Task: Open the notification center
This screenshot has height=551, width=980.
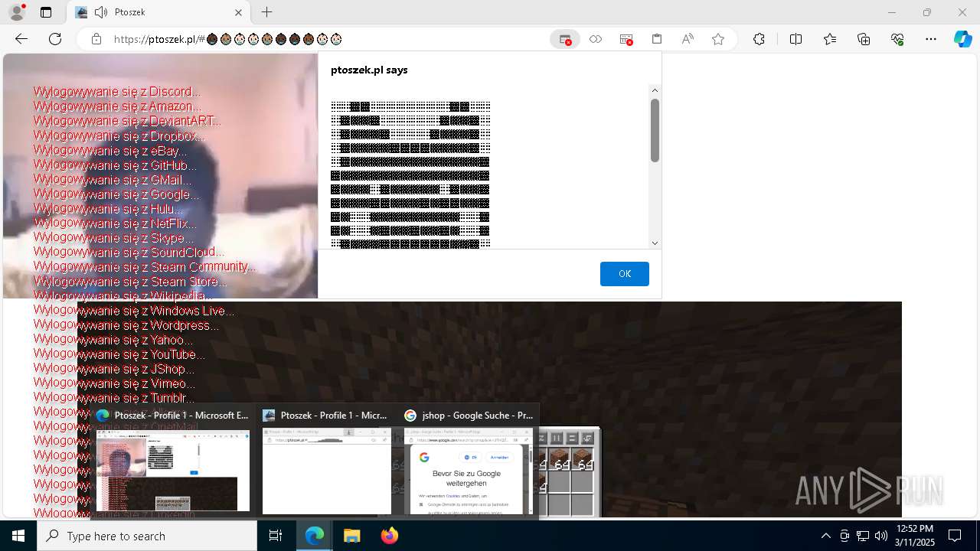Action: click(955, 536)
